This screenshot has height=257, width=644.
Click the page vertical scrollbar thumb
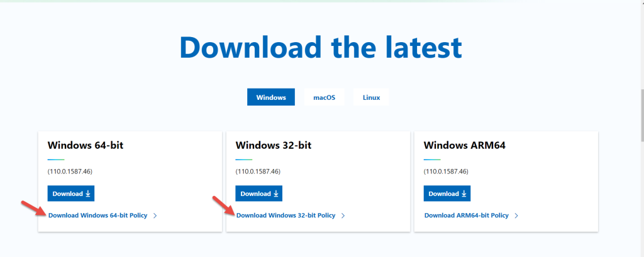click(x=641, y=116)
